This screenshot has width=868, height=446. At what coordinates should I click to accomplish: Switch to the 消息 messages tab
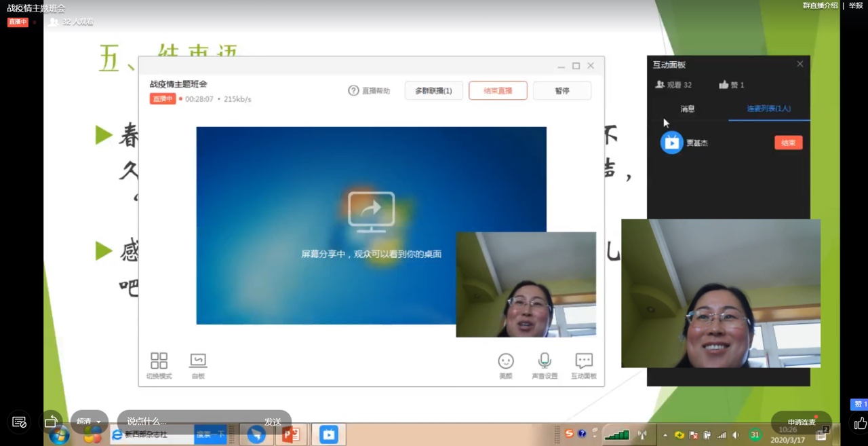point(688,109)
